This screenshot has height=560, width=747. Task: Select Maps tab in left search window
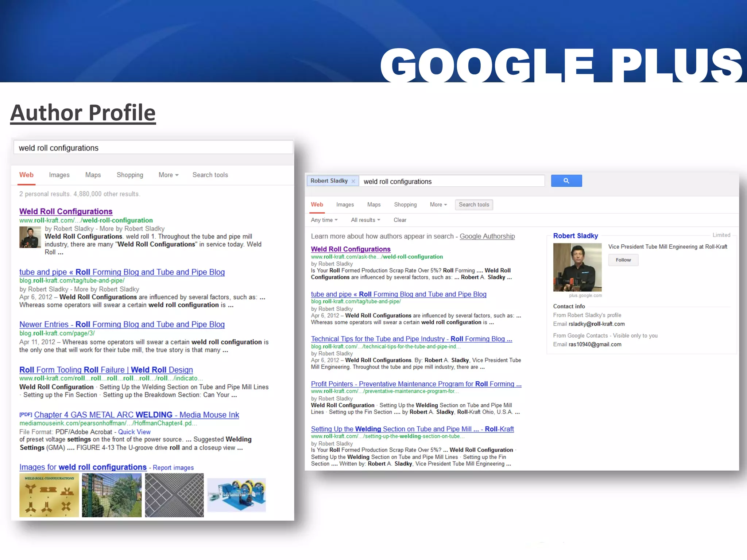click(93, 175)
